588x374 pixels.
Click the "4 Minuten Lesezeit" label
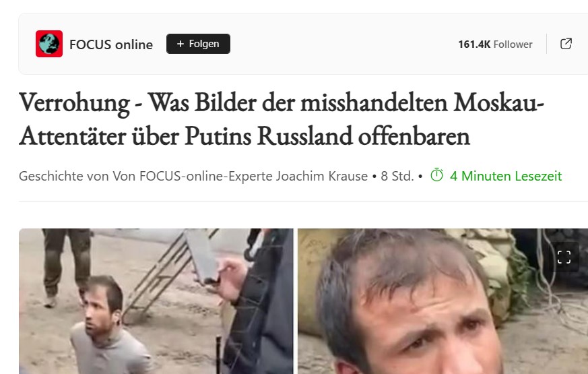506,176
